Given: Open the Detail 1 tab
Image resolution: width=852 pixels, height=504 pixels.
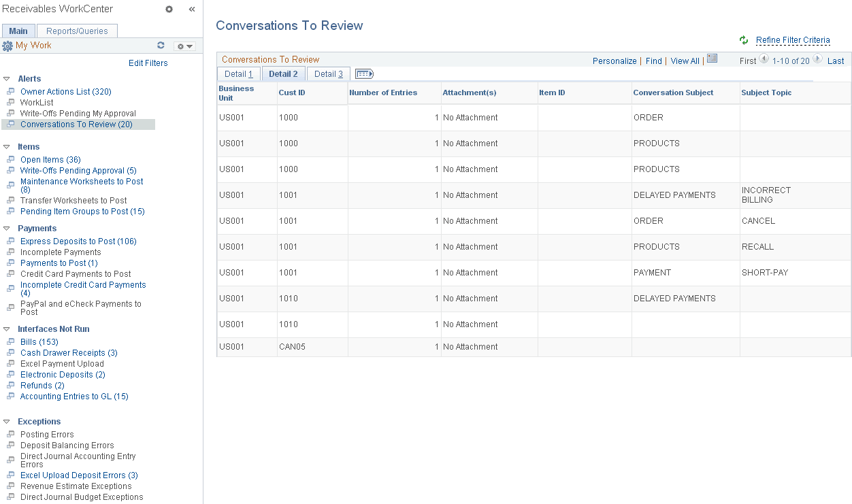Looking at the screenshot, I should [x=238, y=73].
